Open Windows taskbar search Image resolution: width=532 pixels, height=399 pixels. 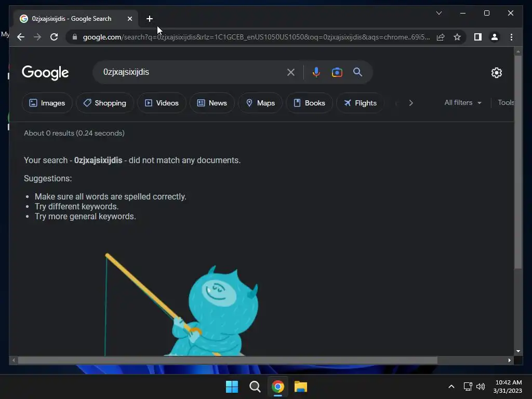click(255, 387)
